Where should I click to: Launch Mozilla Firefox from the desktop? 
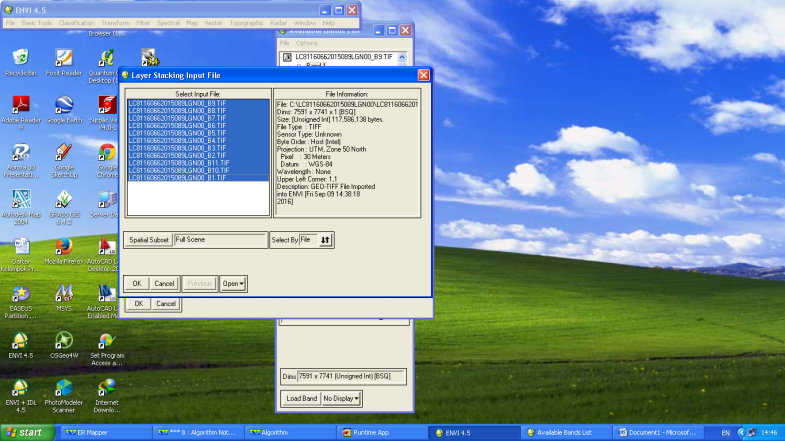[64, 251]
